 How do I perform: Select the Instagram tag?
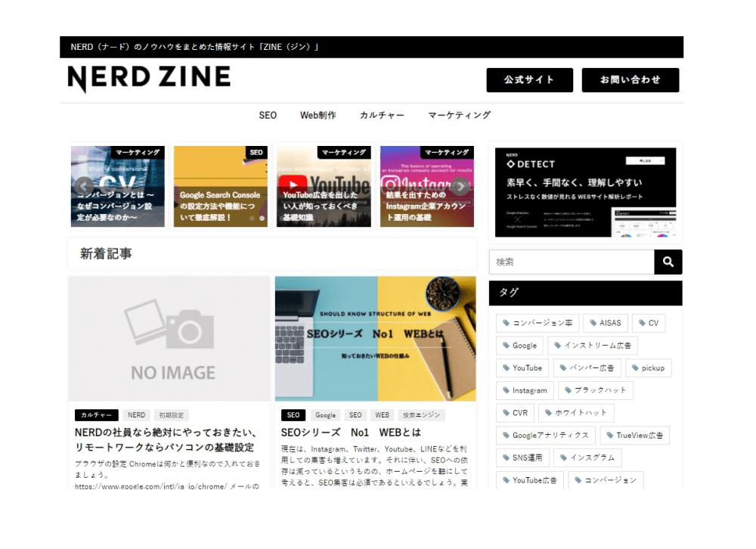click(x=524, y=391)
